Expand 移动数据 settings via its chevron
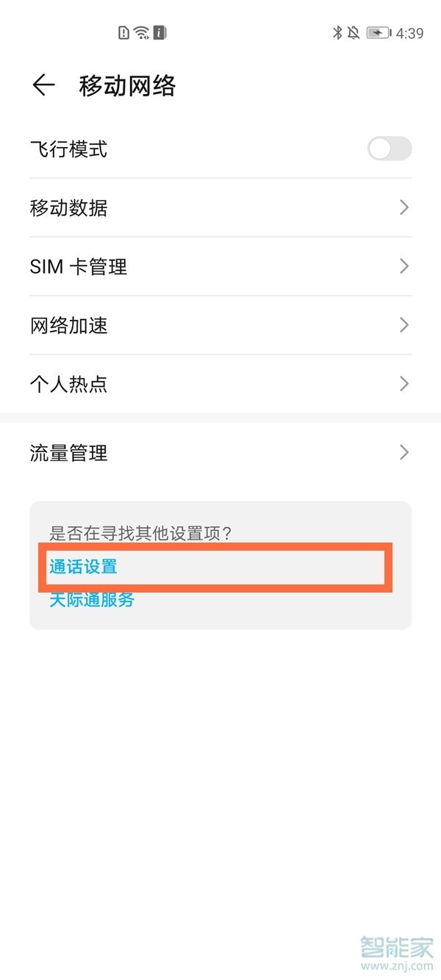Image resolution: width=441 pixels, height=980 pixels. [x=404, y=207]
